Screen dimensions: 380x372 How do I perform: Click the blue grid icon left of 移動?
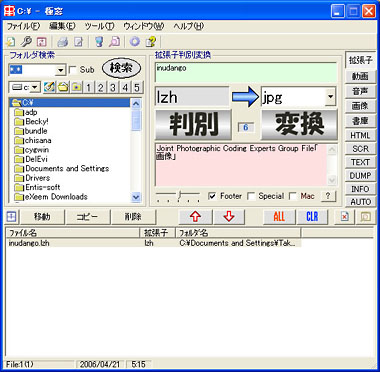click(11, 217)
